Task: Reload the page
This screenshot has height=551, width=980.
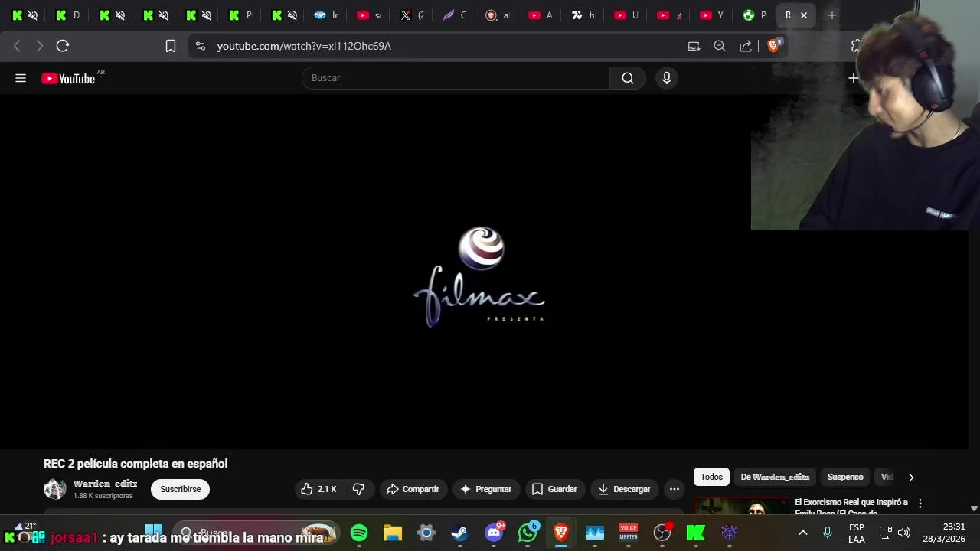Action: (63, 46)
